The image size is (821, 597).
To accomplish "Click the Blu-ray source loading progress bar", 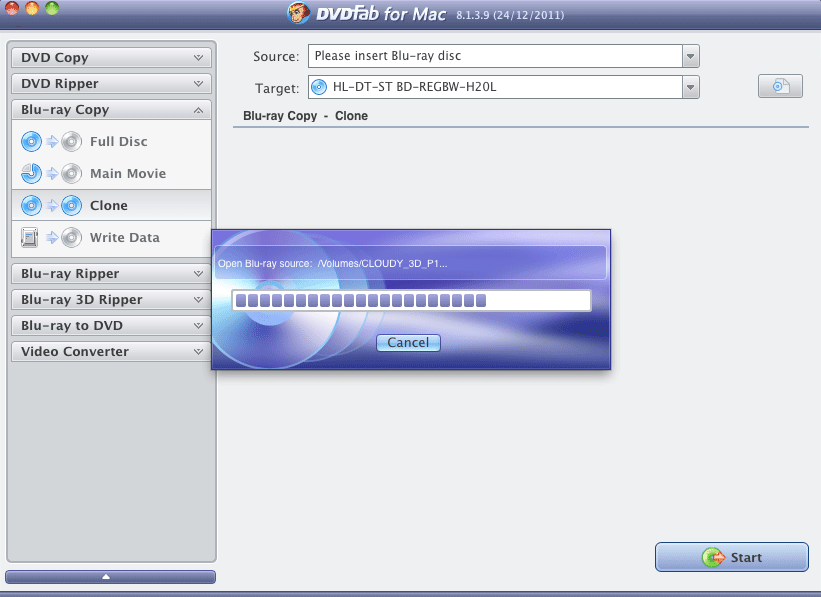I will 412,301.
